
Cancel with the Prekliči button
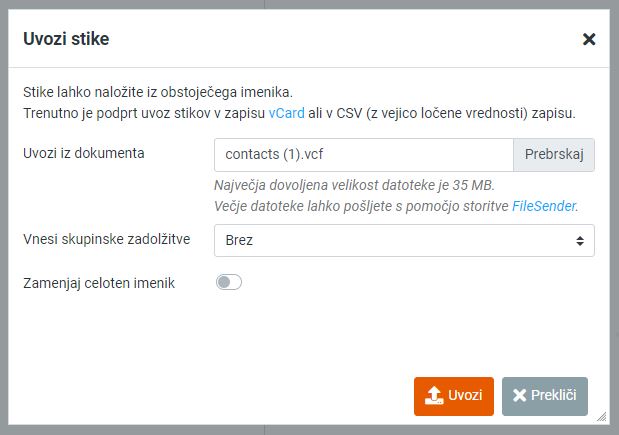(x=545, y=396)
